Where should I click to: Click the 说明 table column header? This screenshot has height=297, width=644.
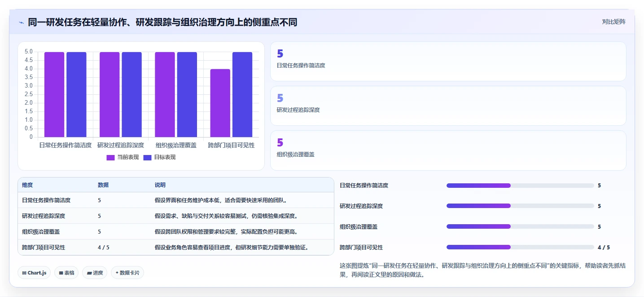(x=160, y=185)
